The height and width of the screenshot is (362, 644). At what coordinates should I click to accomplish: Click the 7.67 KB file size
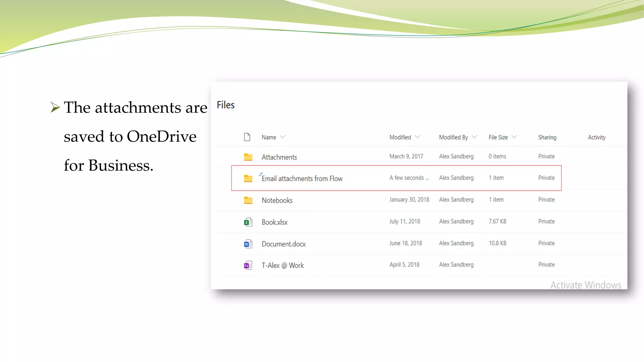(x=497, y=222)
